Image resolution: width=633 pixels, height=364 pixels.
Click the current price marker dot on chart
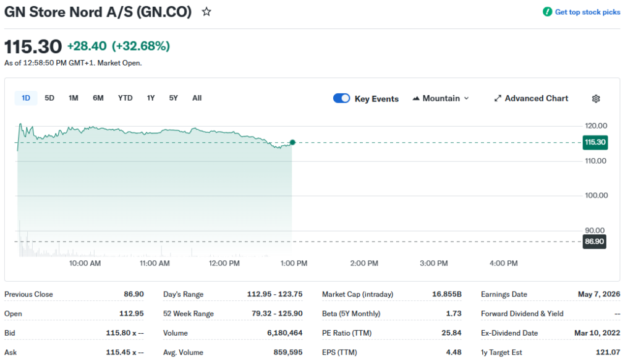(292, 142)
